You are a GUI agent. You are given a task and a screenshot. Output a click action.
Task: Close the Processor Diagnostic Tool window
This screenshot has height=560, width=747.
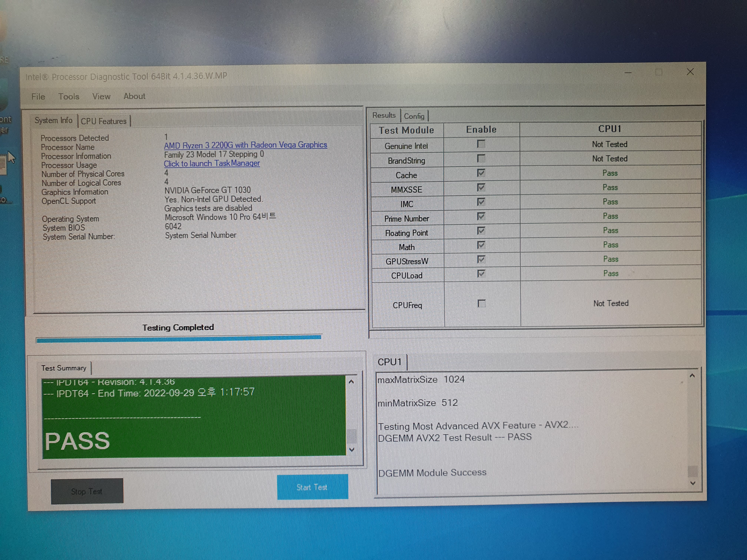pos(690,71)
